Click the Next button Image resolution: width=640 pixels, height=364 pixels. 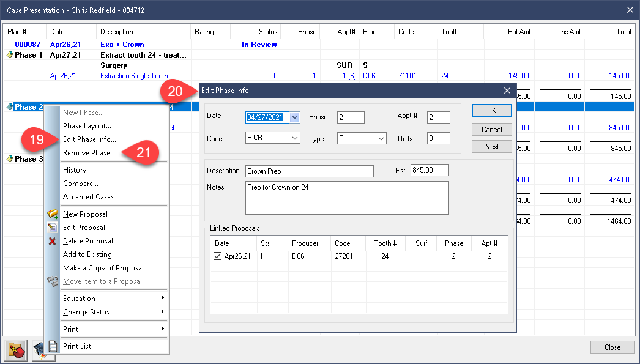[492, 146]
